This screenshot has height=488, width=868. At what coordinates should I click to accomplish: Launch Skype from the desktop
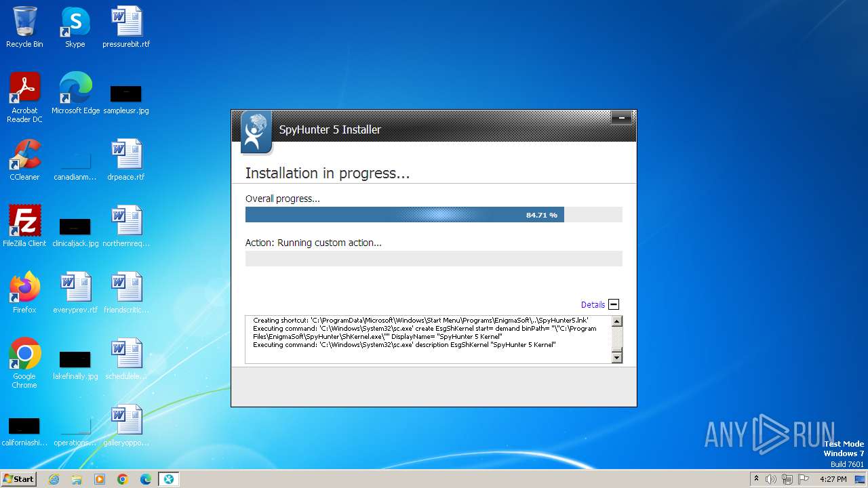75,27
